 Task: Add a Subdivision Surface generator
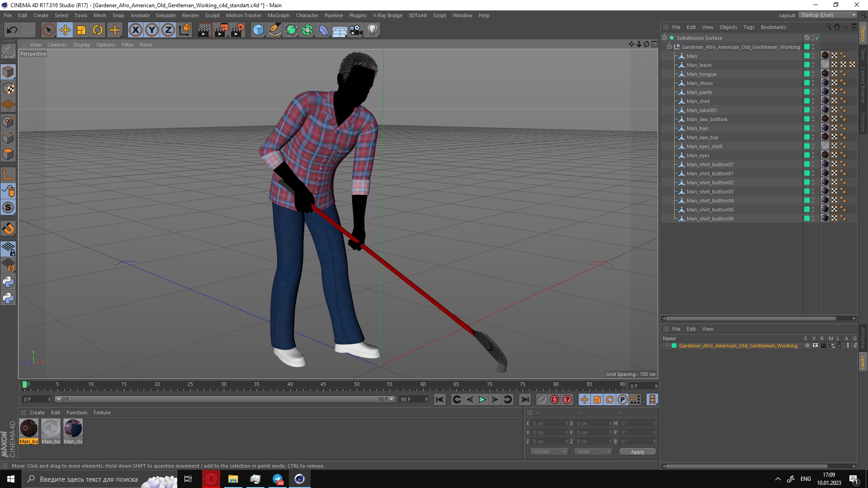[291, 30]
